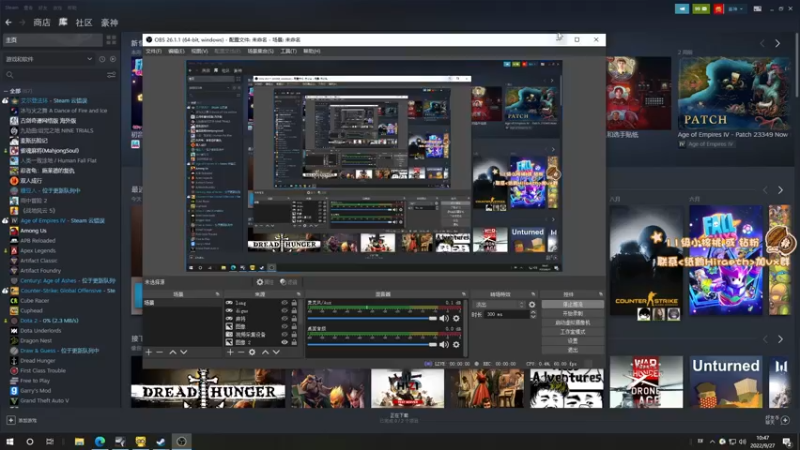800x450 pixels.
Task: Open File Explorer on the taskbar
Action: pos(79,441)
